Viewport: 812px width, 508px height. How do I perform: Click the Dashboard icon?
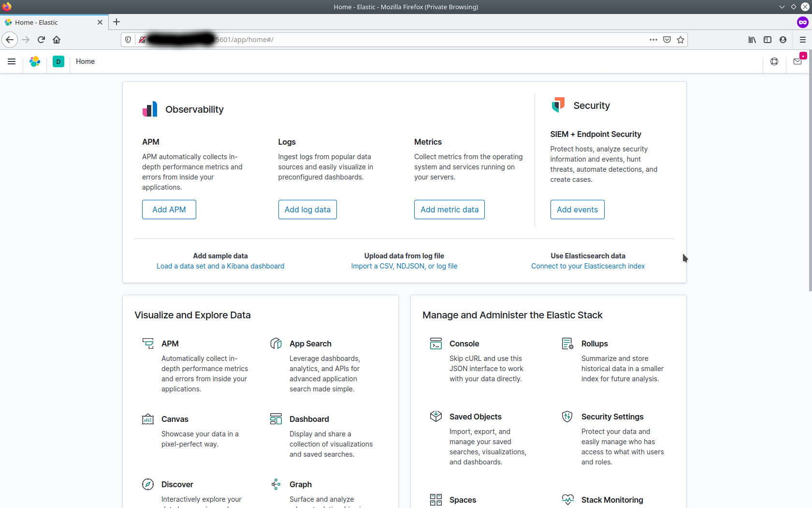point(276,419)
